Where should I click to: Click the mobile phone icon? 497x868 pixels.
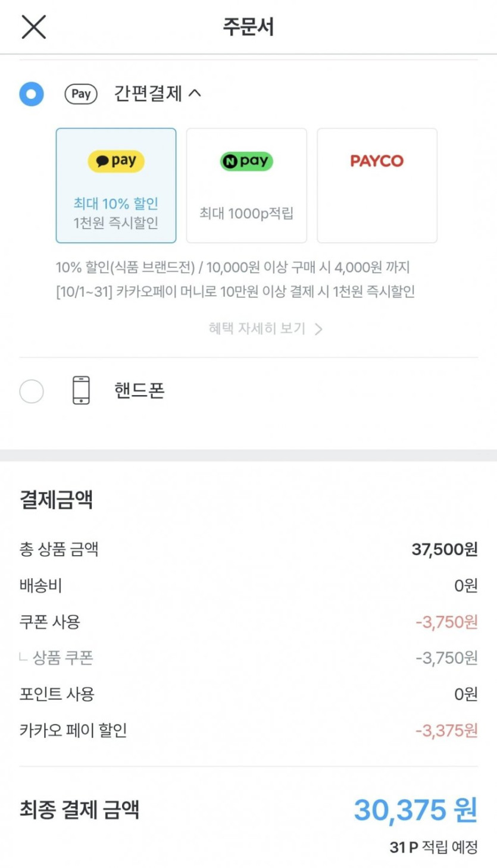coord(81,391)
